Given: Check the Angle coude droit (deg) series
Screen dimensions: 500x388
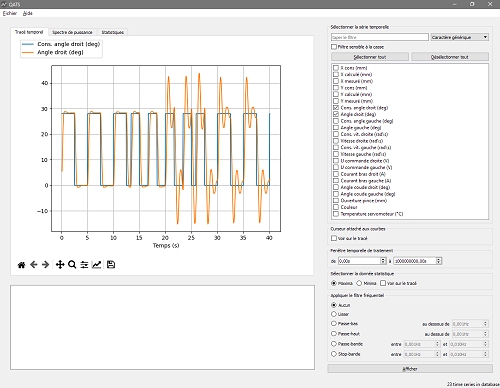Looking at the screenshot, I should [336, 187].
